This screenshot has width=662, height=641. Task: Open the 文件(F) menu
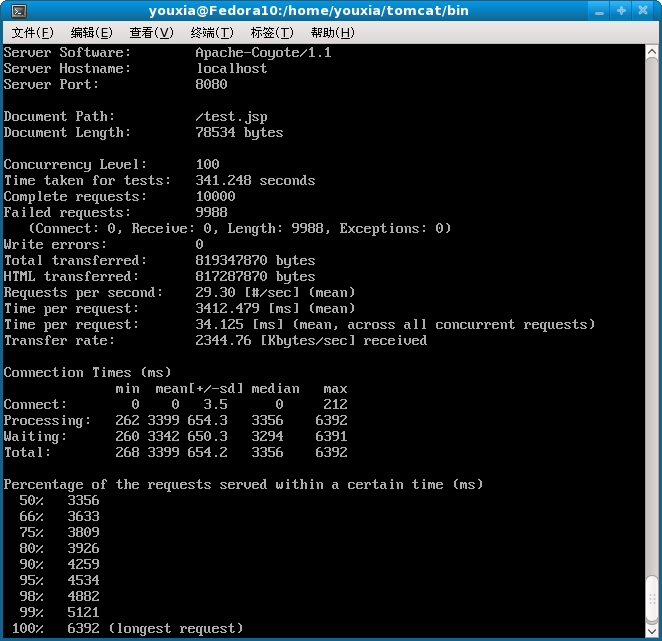pyautogui.click(x=33, y=33)
